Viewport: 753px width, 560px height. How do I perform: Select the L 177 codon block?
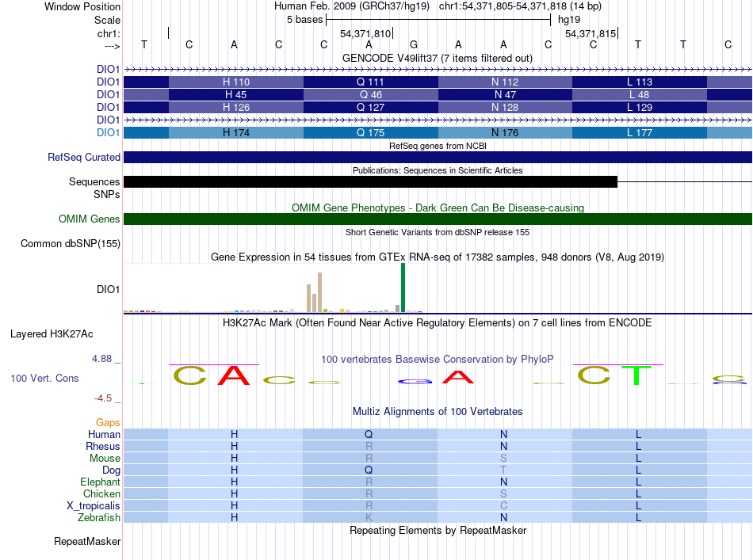click(x=640, y=132)
